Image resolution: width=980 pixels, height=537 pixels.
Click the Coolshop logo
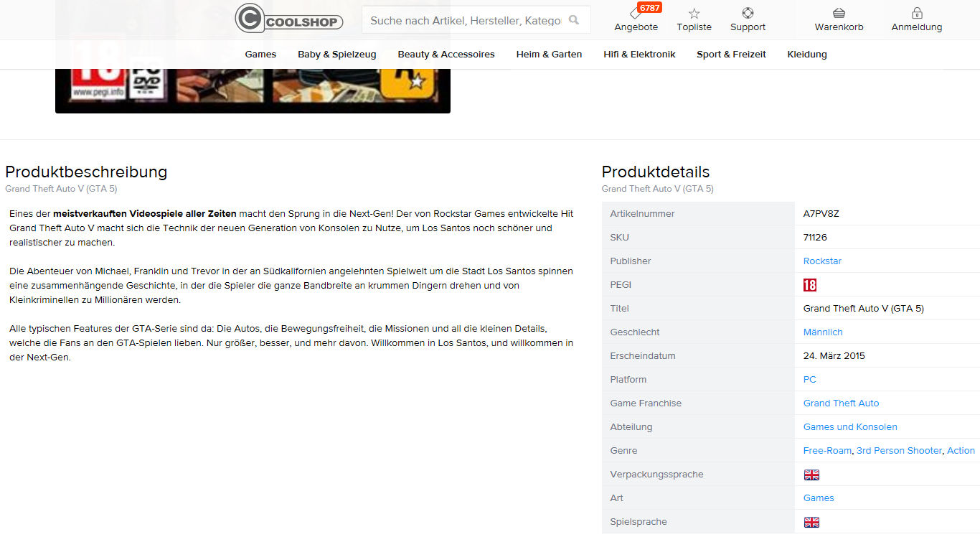pyautogui.click(x=289, y=19)
